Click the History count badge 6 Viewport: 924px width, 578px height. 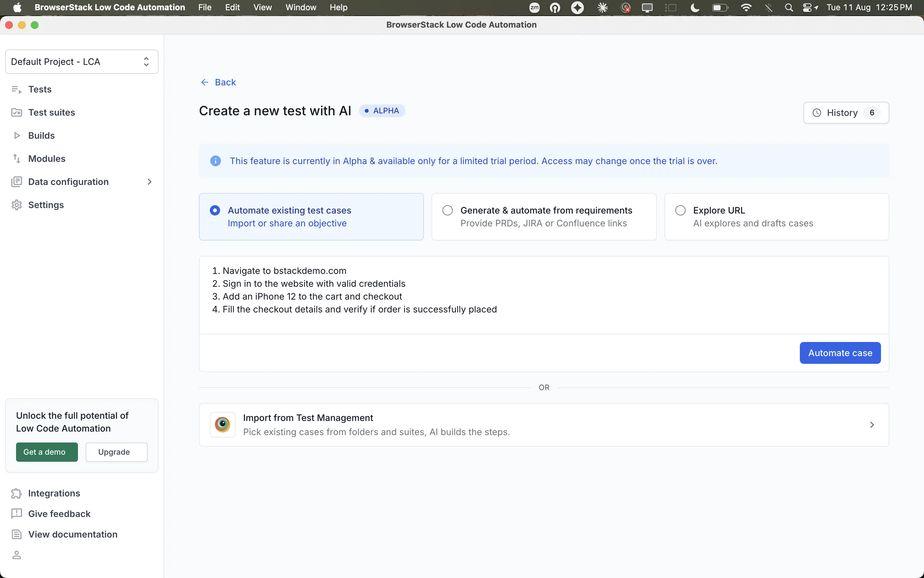pyautogui.click(x=872, y=113)
